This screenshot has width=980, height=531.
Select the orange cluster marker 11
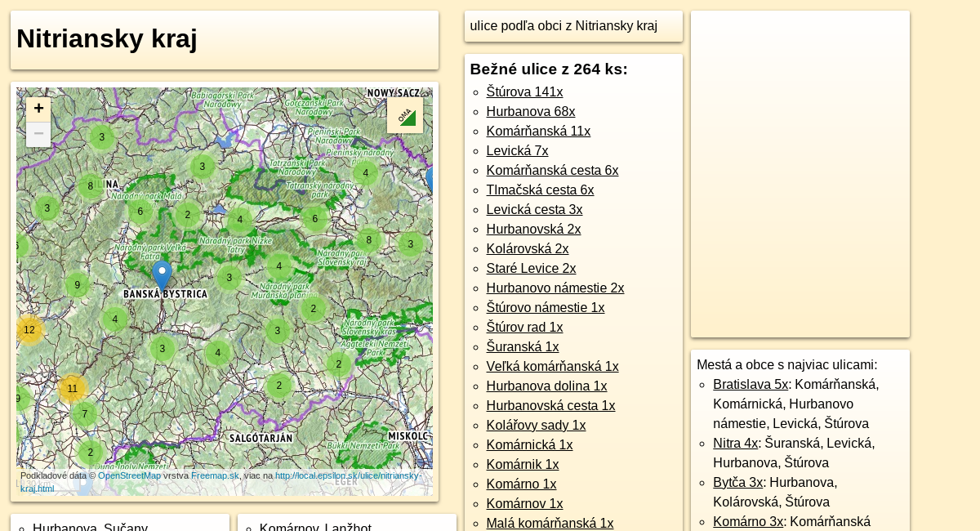(x=73, y=389)
